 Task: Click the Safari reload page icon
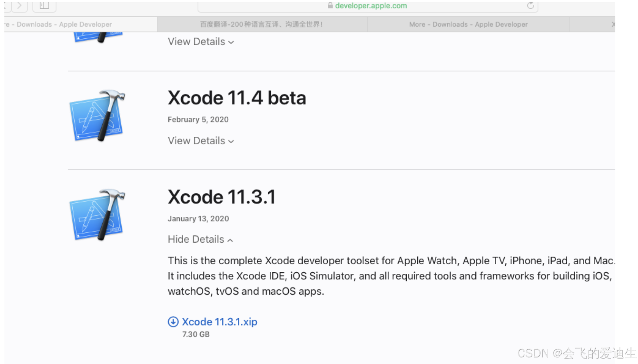coord(530,5)
